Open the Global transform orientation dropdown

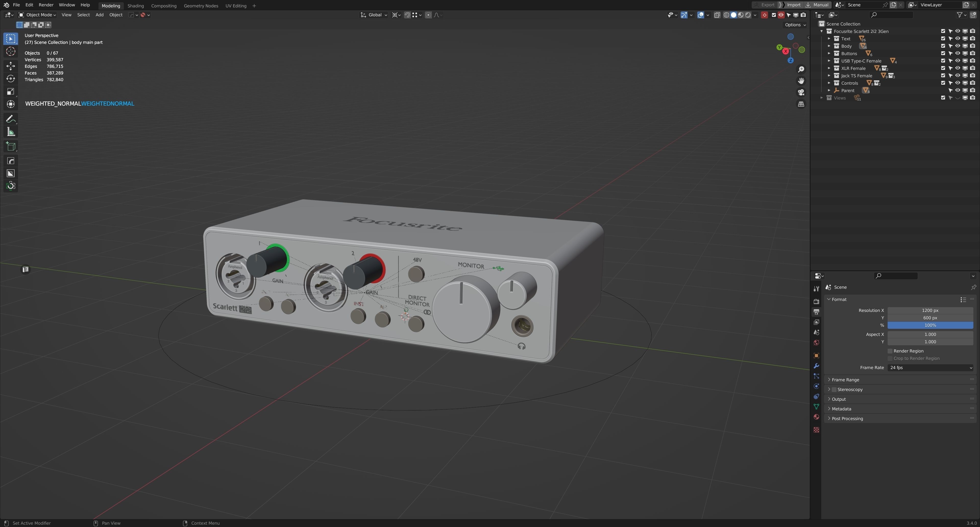tap(374, 15)
